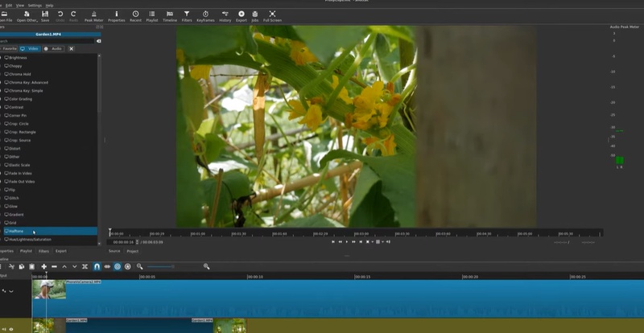The width and height of the screenshot is (644, 333).
Task: Open the Jobs panel
Action: pos(255,16)
